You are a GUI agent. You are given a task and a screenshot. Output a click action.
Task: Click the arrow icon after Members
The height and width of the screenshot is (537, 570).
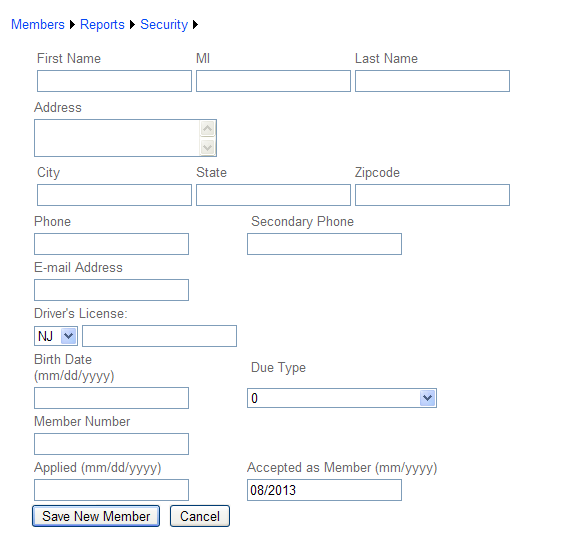coord(72,25)
